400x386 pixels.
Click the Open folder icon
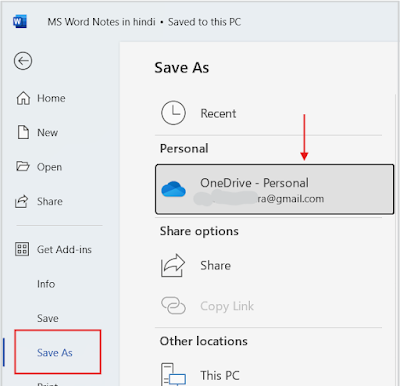click(23, 166)
